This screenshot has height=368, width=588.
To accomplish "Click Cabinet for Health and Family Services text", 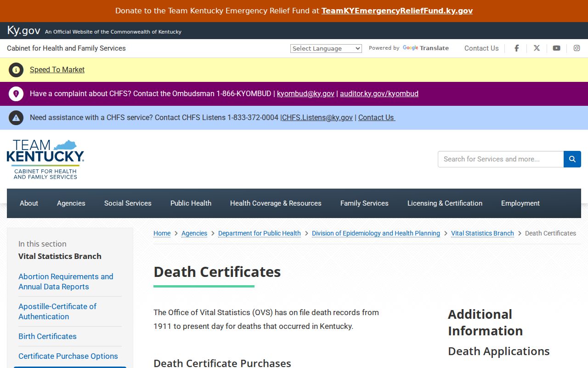I will pos(66,48).
